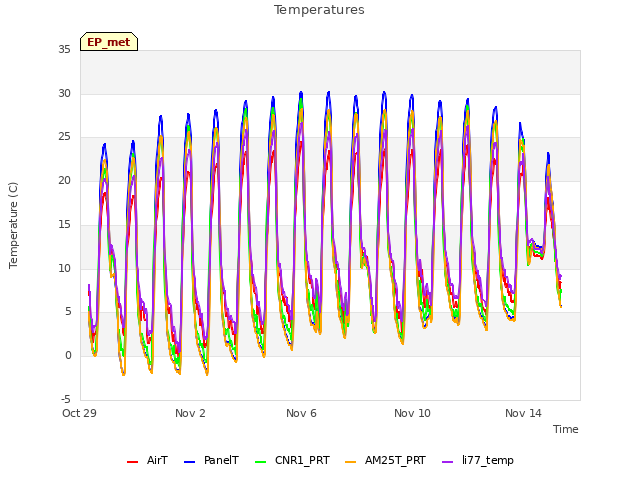The width and height of the screenshot is (640, 480).
Task: Click the PanelT legend label
Action: pyautogui.click(x=221, y=460)
